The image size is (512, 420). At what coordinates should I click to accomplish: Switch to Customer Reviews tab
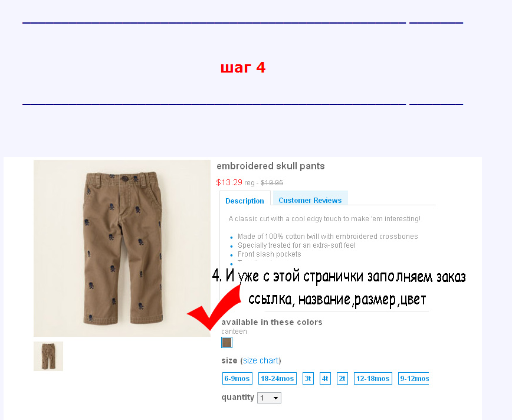tap(310, 199)
